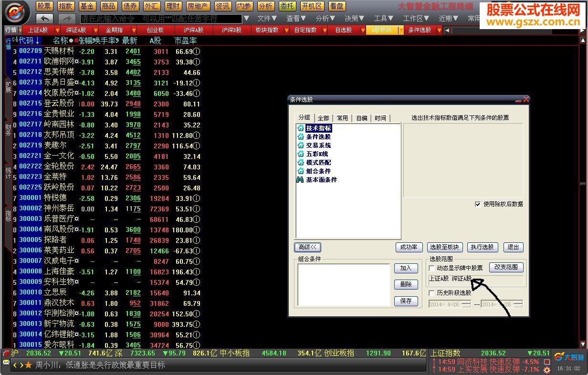The height and width of the screenshot is (375, 588).
Task: Click the info circle icon beside 牧原股份 PE value
Action: pyautogui.click(x=197, y=94)
